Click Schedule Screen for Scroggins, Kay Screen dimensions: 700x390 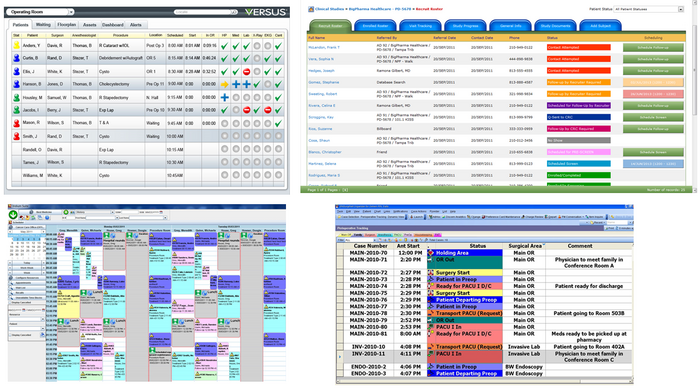pyautogui.click(x=653, y=117)
